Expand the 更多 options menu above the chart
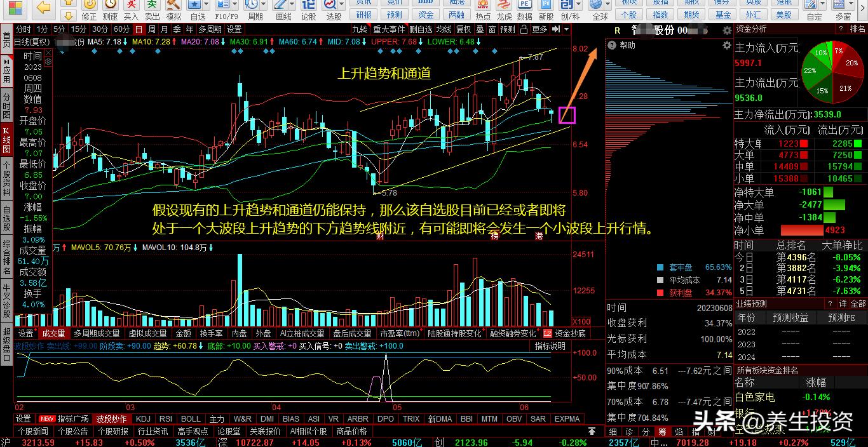Viewport: 868px width, 447px height. [x=540, y=29]
